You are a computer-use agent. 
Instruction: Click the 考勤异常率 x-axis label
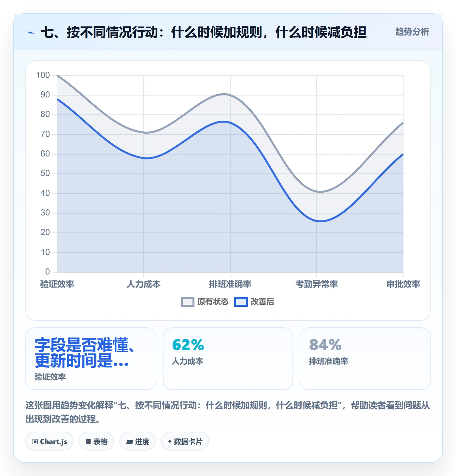[x=317, y=284]
